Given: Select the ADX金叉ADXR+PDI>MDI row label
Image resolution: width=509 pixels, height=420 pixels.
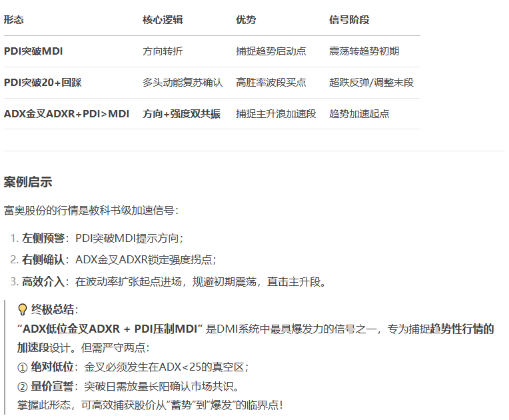Looking at the screenshot, I should coord(67,114).
